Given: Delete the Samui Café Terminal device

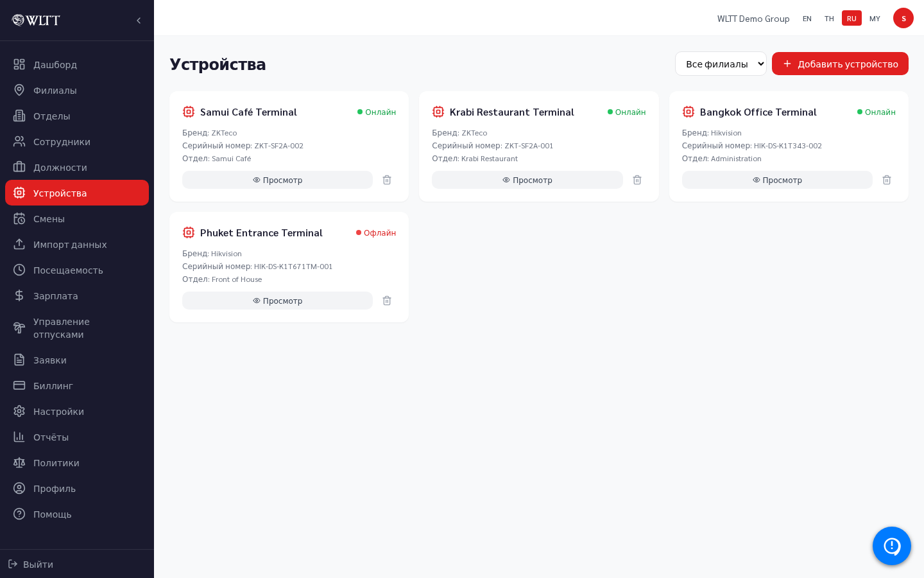Looking at the screenshot, I should (387, 180).
